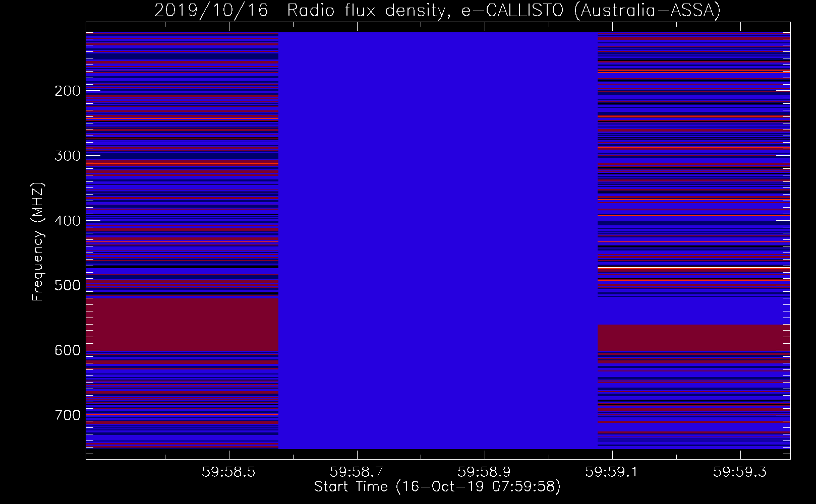Click the 700 frequency tick label
Screen dimensions: 816x504
pos(68,415)
